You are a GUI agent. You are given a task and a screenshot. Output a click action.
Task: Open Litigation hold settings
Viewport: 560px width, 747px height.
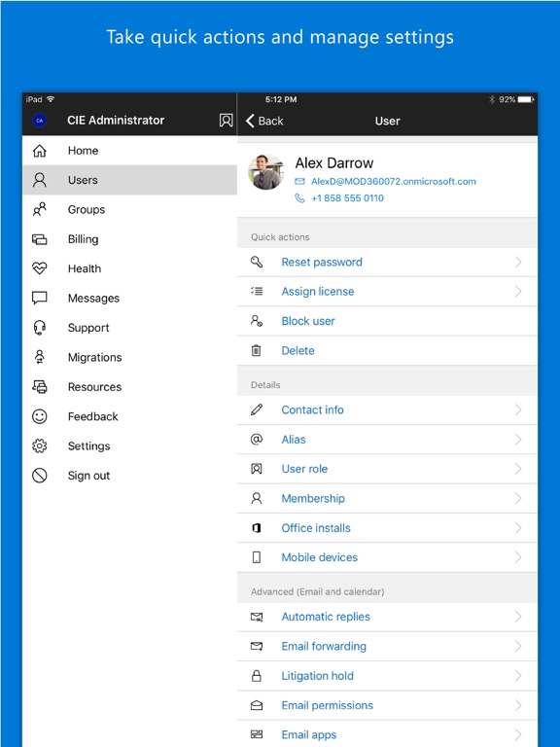pos(387,676)
